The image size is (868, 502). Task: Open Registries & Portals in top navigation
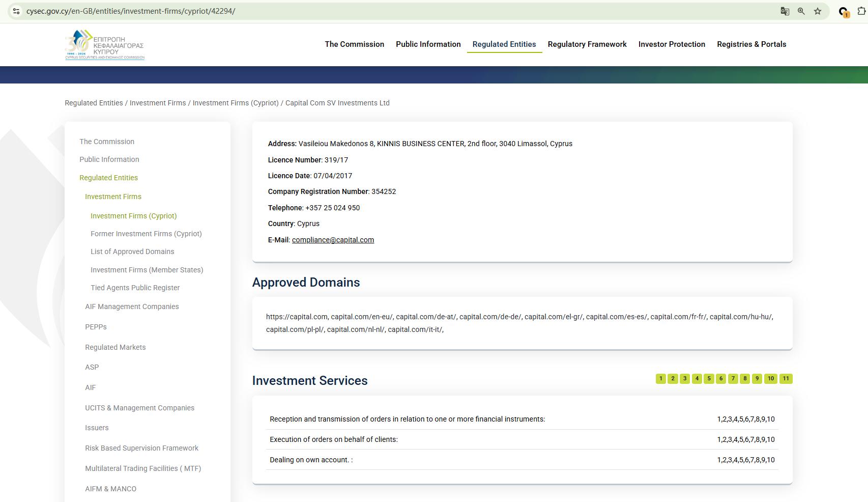[x=751, y=44]
